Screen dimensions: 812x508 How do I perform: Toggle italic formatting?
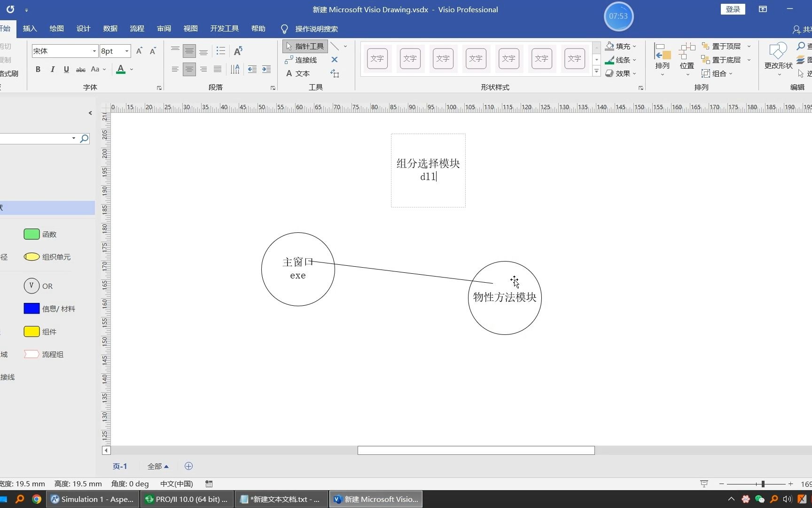pos(52,69)
